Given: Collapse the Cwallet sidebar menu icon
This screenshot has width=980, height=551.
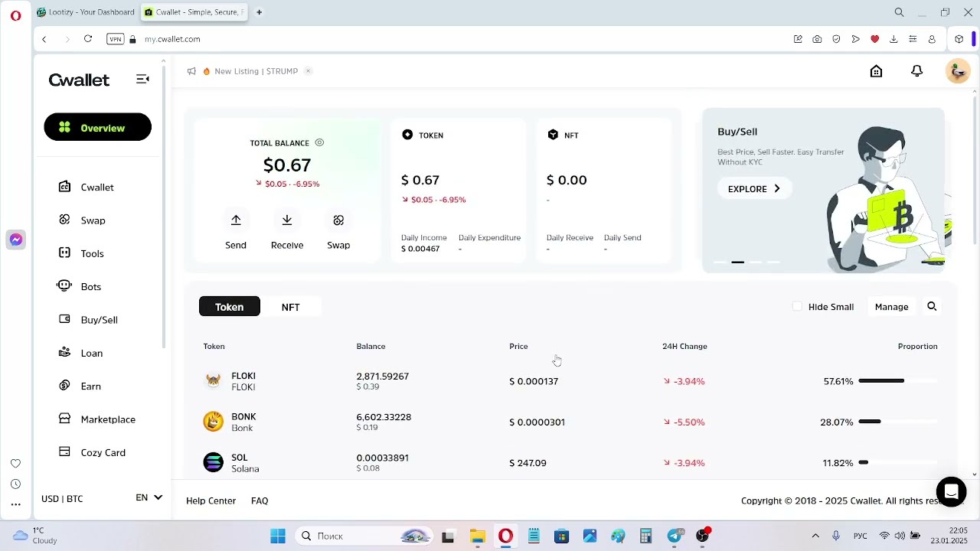Looking at the screenshot, I should 142,79.
